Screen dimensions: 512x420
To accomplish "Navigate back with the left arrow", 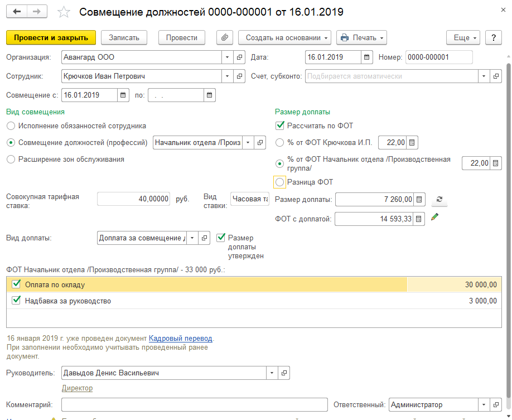I will [17, 12].
